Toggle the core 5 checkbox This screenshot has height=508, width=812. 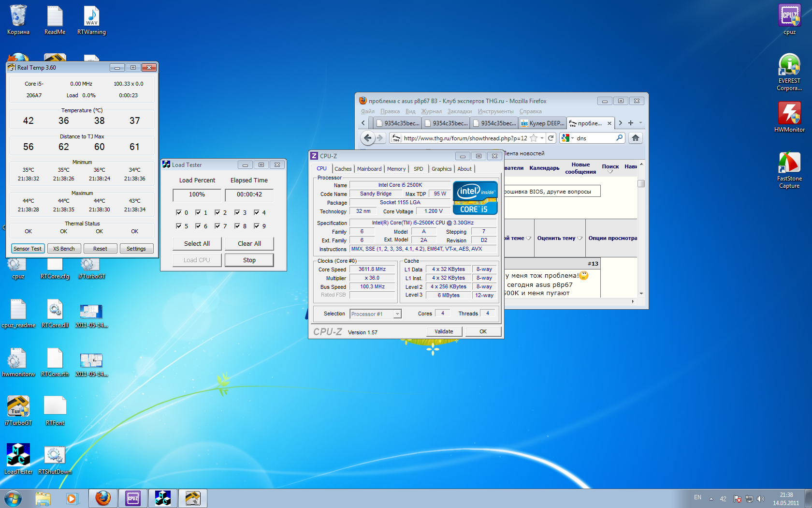[179, 226]
